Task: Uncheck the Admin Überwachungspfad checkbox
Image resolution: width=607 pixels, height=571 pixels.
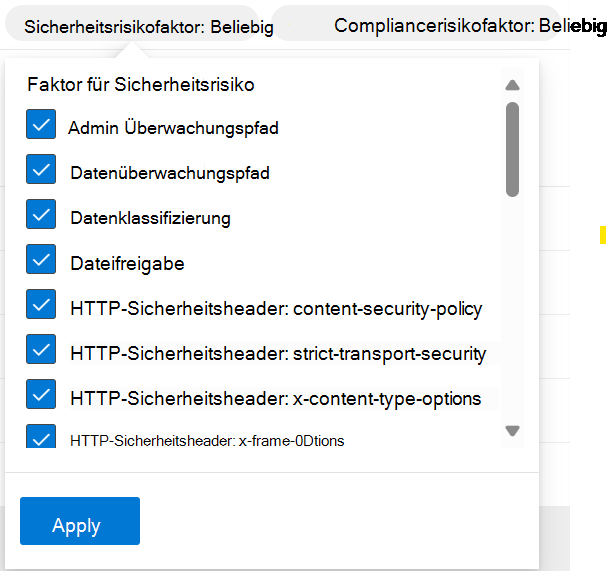Action: click(41, 125)
